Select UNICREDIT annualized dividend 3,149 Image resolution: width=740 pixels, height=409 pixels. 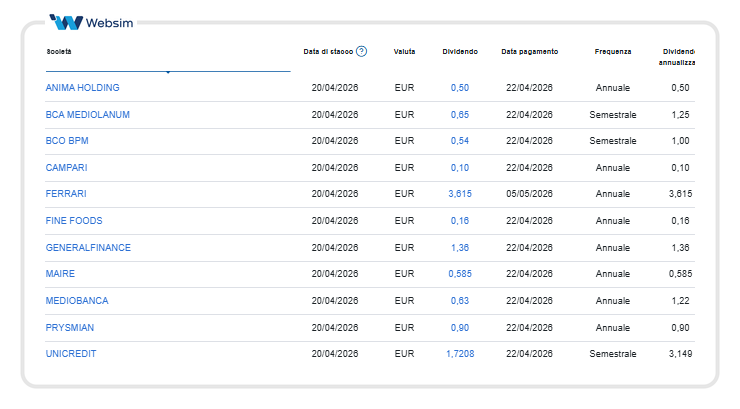pos(681,353)
